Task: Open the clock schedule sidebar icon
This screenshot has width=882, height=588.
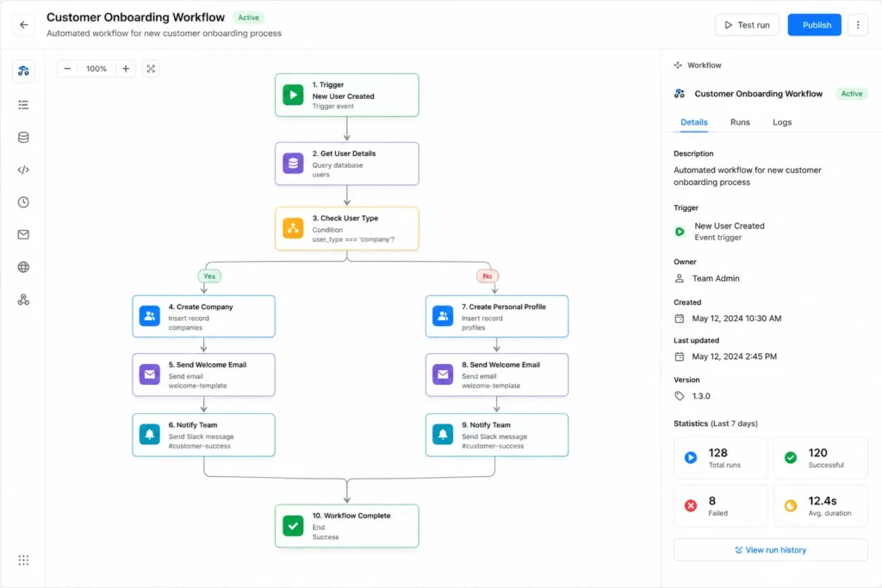Action: (x=23, y=202)
